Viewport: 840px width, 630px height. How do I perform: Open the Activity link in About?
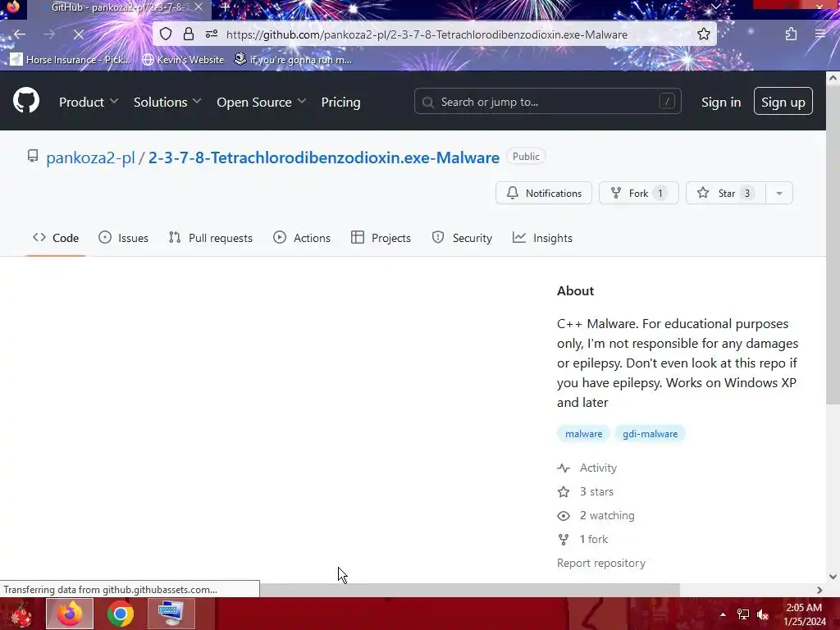[587, 468]
